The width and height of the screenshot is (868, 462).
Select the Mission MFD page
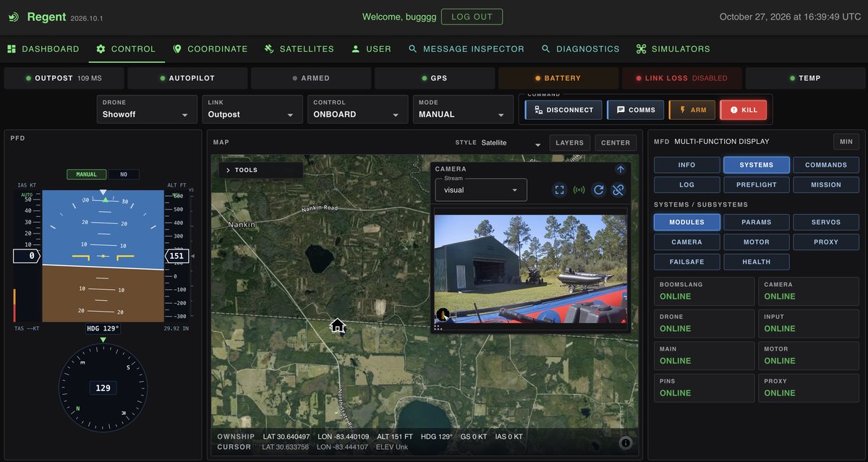(826, 184)
